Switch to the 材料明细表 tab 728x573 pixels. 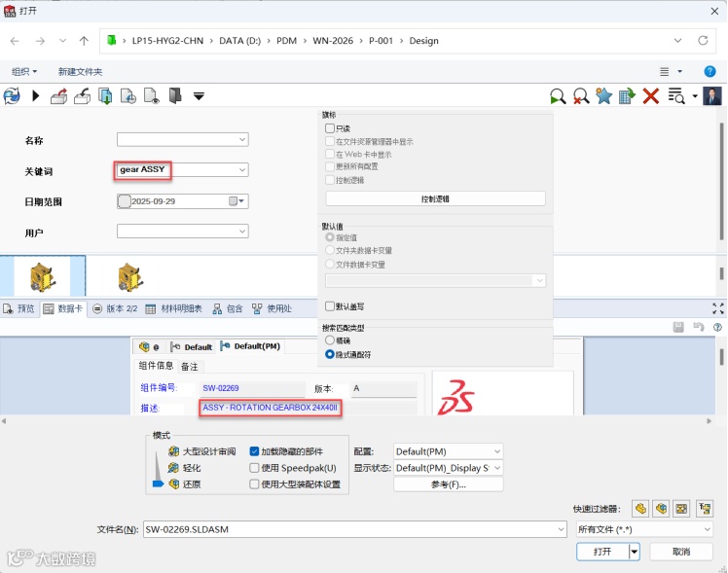click(173, 308)
